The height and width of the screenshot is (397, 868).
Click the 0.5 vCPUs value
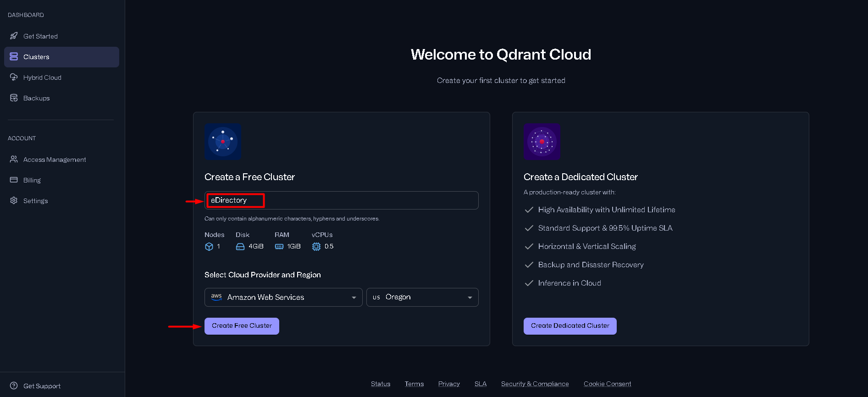coord(329,247)
